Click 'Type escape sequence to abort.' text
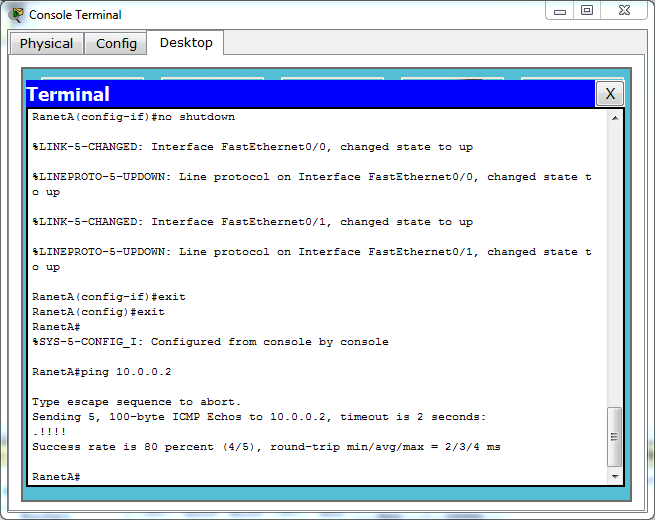This screenshot has height=520, width=655. (137, 402)
